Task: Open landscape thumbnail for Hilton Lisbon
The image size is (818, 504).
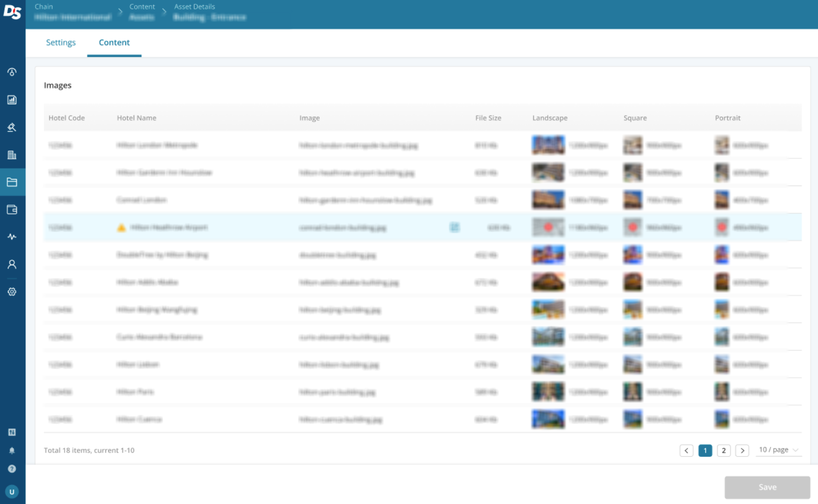Action: pos(548,365)
